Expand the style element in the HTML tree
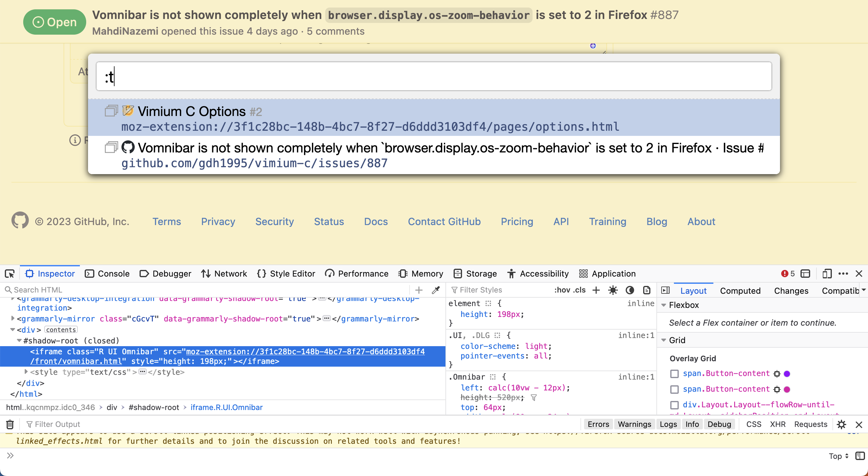868x476 pixels. click(26, 372)
